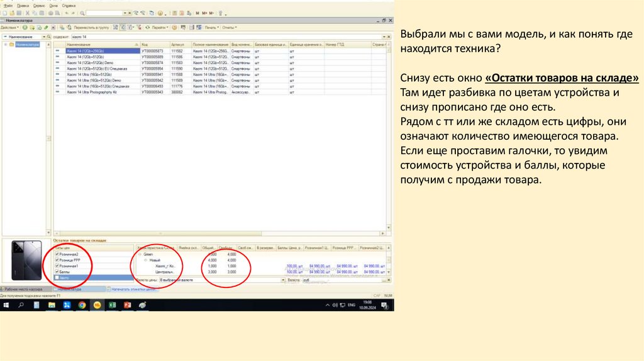The width and height of the screenshot is (644, 361).
Task: Open the Отчеты dropdown
Action: [229, 28]
